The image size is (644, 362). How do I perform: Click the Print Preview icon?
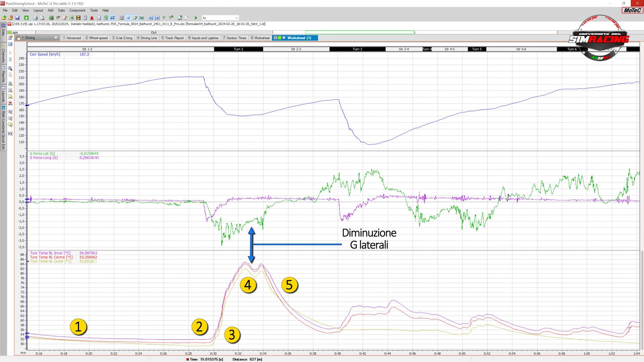point(42,18)
